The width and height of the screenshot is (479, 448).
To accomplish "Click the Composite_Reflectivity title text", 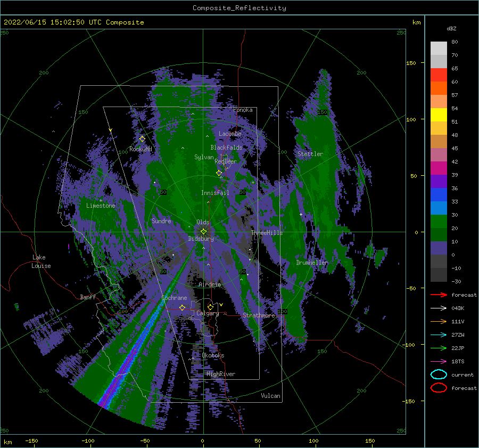I will click(240, 8).
